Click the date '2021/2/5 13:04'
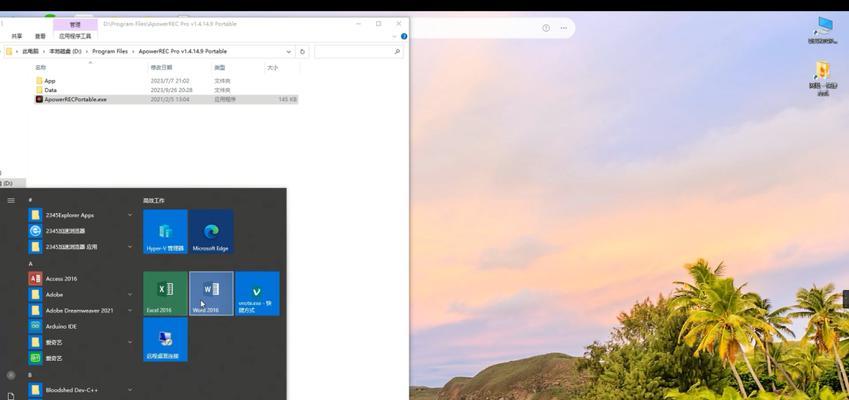849x400 pixels. [170, 100]
